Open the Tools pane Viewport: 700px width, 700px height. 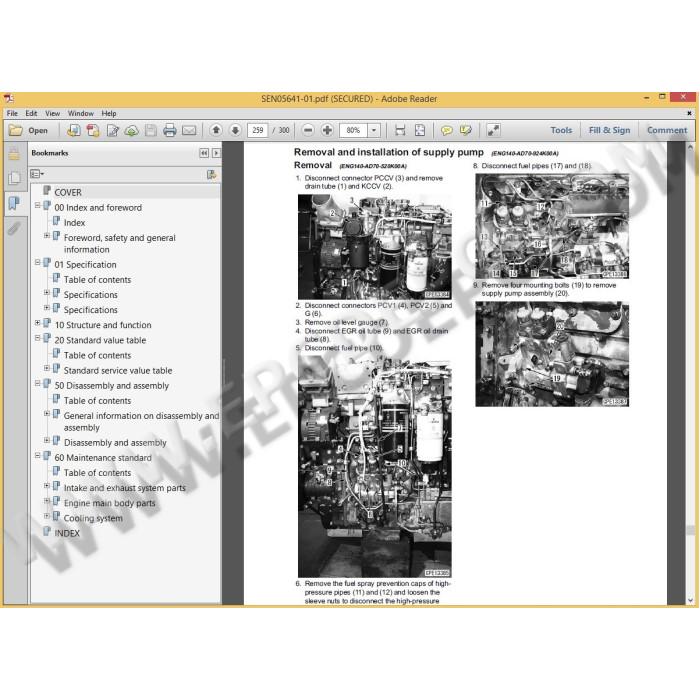pyautogui.click(x=561, y=130)
